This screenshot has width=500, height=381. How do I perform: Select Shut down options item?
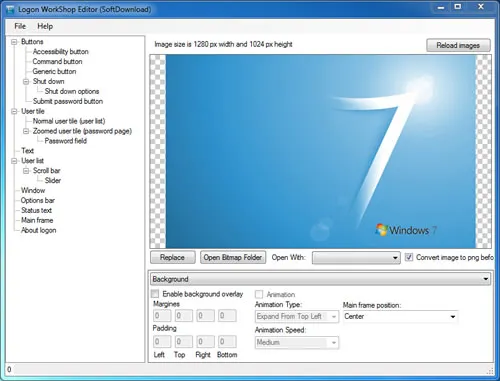[72, 91]
